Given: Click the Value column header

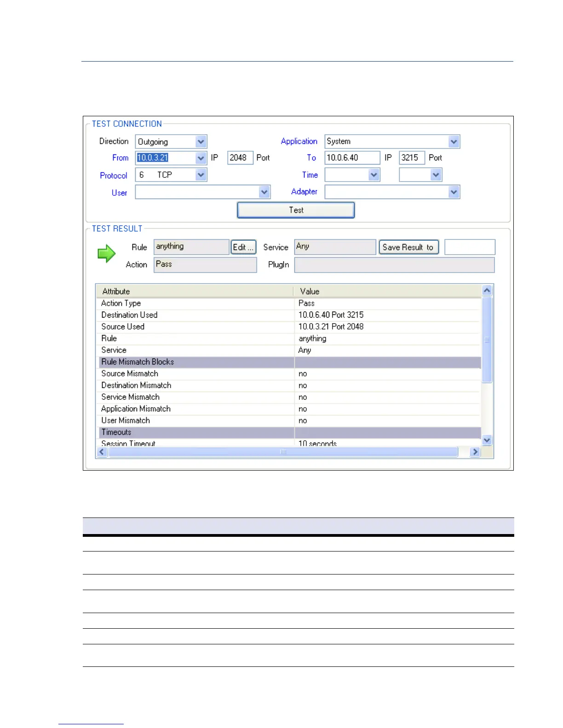Looking at the screenshot, I should tap(388, 291).
